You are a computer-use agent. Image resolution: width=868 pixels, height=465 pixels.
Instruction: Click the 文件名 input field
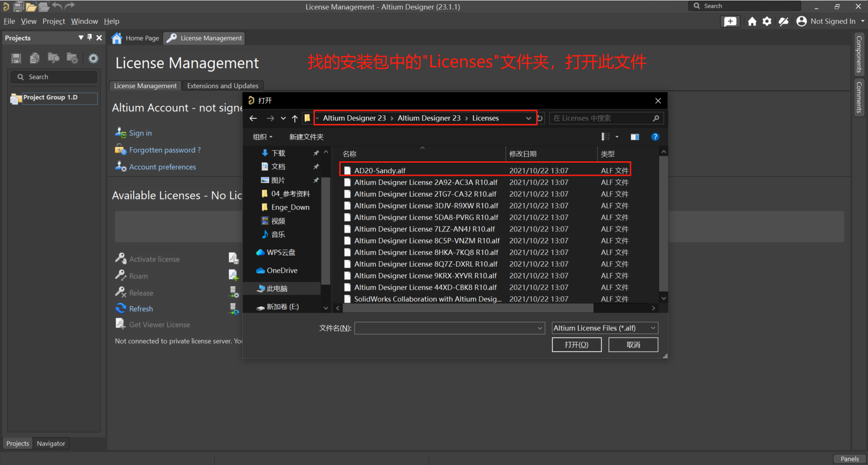[x=450, y=328]
